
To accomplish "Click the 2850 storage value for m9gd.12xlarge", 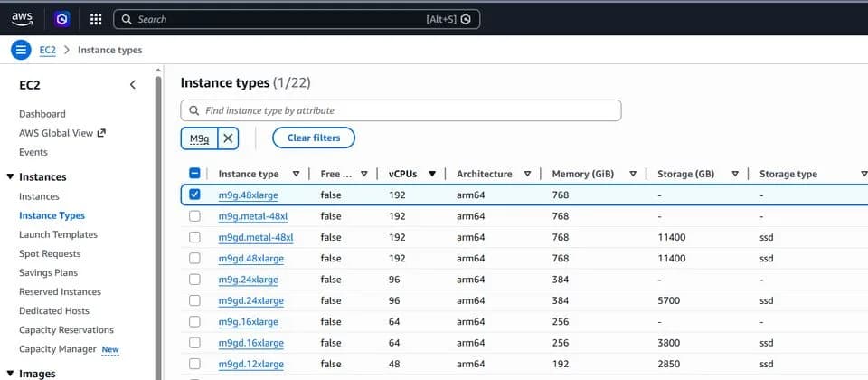I will click(669, 364).
